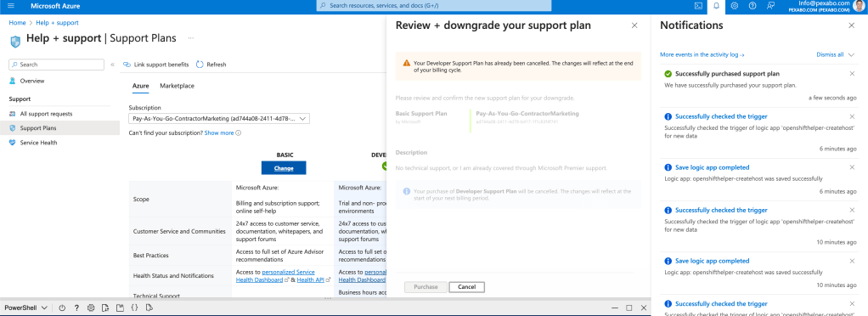Image resolution: width=868 pixels, height=316 pixels.
Task: Open the Feedback icon in the header
Action: (x=770, y=6)
